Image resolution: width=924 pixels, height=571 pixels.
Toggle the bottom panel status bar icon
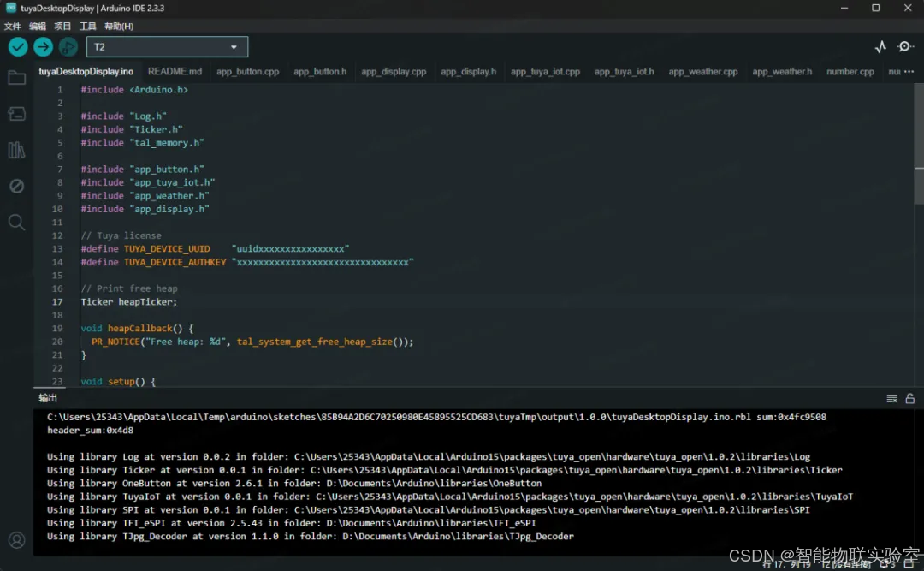(909, 564)
